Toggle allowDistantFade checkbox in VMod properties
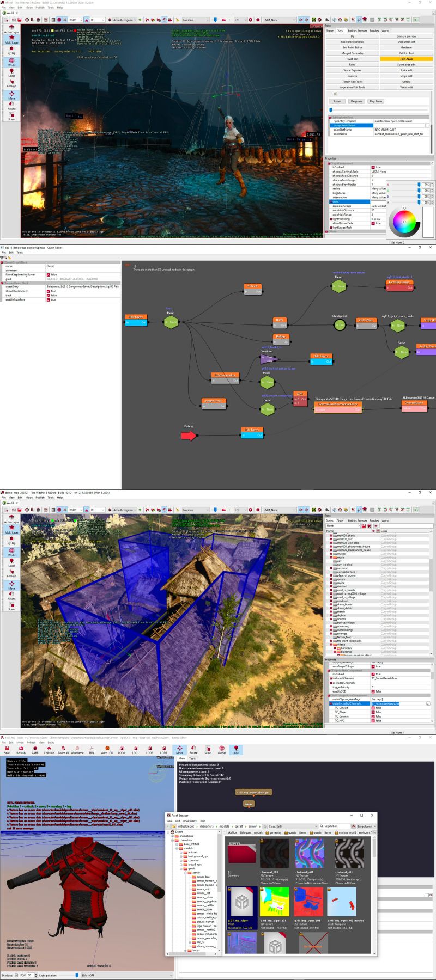Viewport: 436px width, 980px height. pyautogui.click(x=373, y=223)
